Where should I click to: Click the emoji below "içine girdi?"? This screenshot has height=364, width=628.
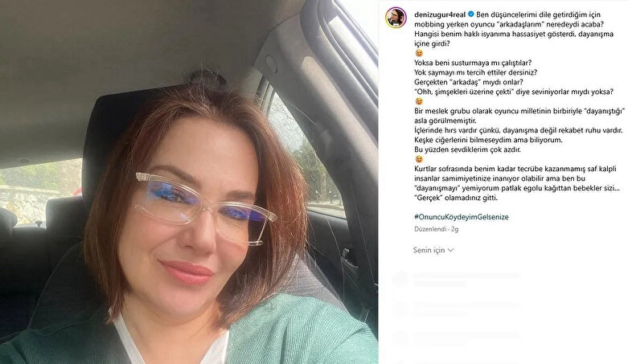click(x=419, y=53)
